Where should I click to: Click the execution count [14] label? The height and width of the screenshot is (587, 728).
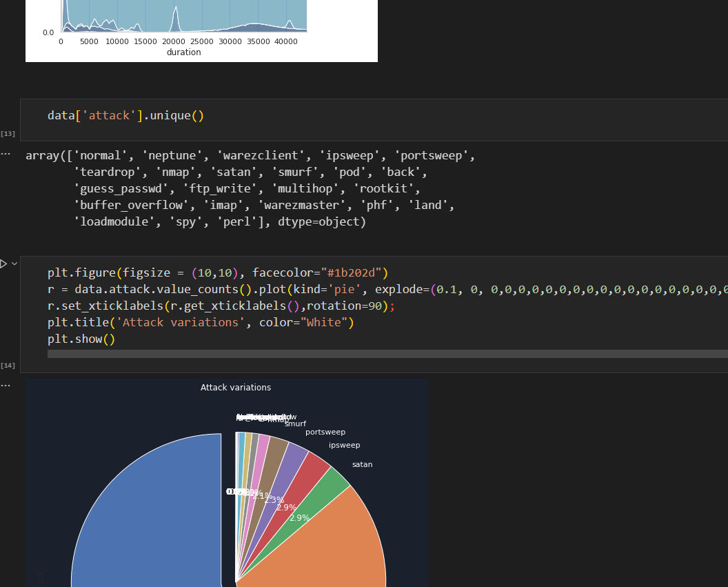[x=8, y=366]
